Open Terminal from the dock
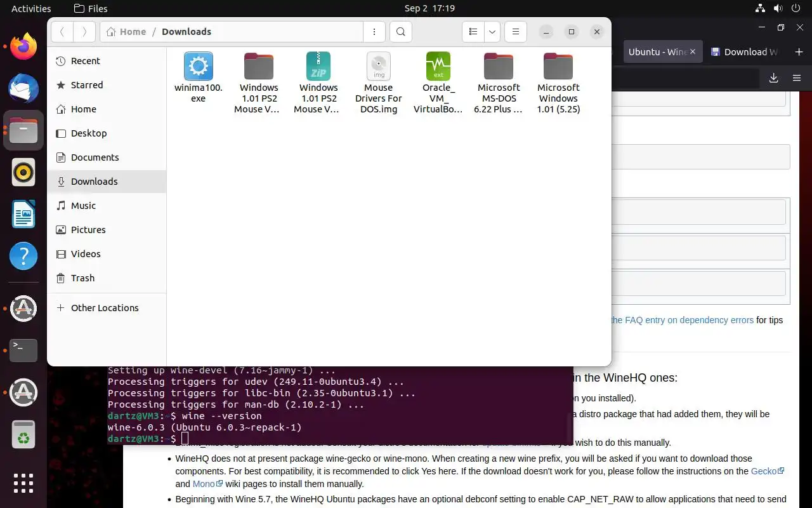The width and height of the screenshot is (812, 508). tap(23, 350)
